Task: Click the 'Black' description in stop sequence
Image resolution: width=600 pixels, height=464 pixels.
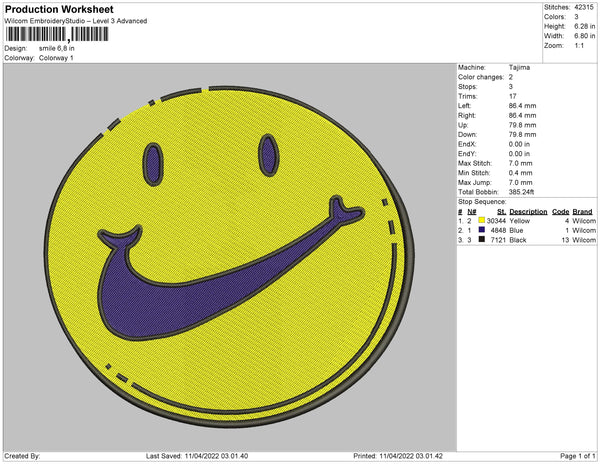Action: tap(518, 240)
